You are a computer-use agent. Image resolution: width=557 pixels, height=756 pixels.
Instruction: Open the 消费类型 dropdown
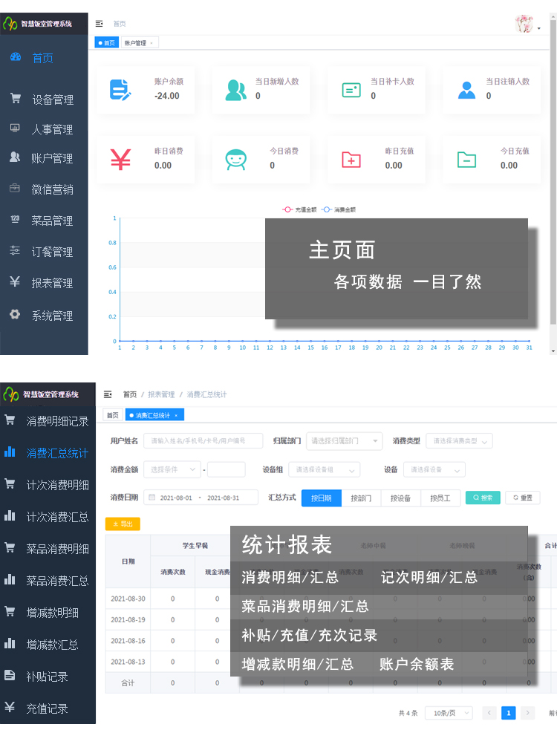[x=460, y=440]
